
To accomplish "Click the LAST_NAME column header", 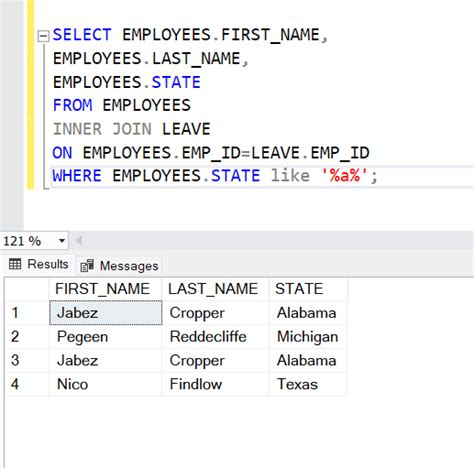I will [215, 289].
